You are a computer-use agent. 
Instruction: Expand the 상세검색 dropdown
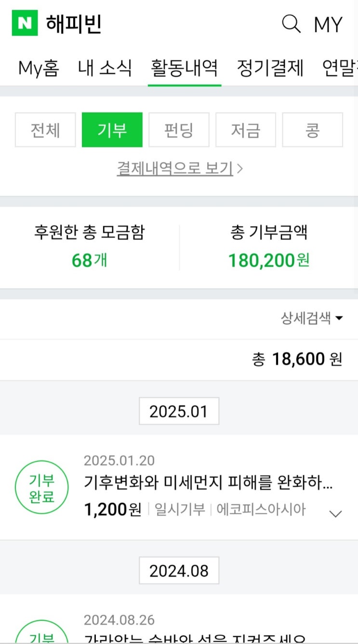312,318
